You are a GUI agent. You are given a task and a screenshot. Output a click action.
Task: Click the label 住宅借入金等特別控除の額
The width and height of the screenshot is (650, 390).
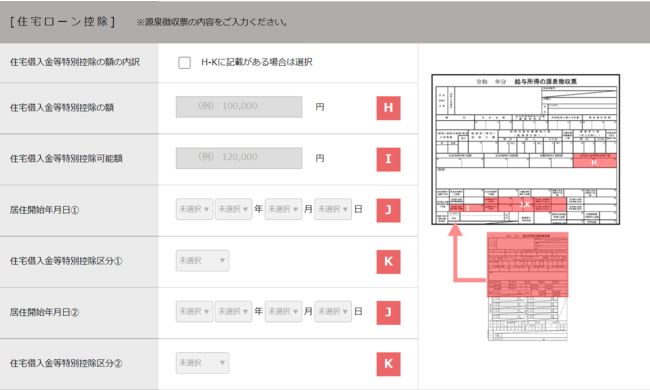point(62,107)
